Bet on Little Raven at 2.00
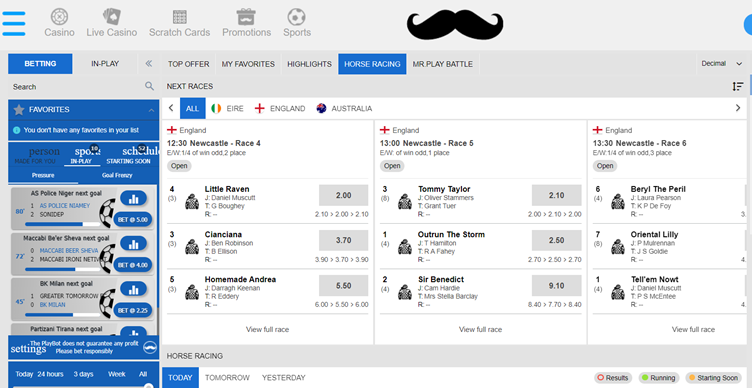This screenshot has width=752, height=388. point(343,196)
